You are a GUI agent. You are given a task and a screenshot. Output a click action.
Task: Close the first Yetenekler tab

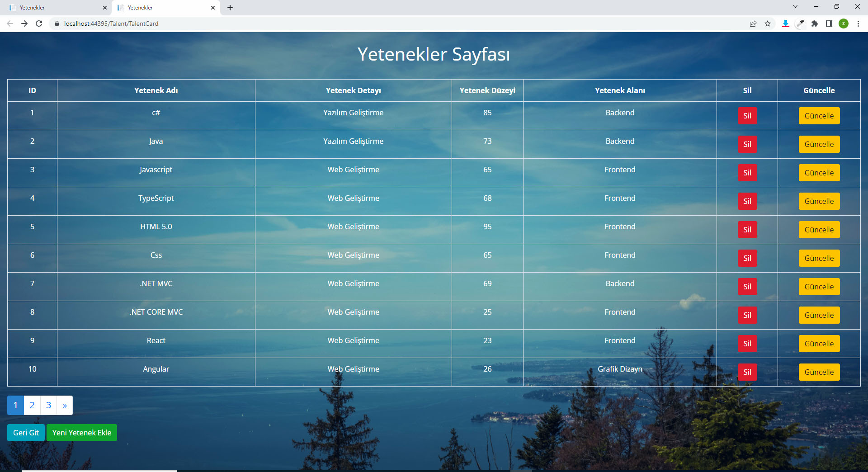point(105,8)
